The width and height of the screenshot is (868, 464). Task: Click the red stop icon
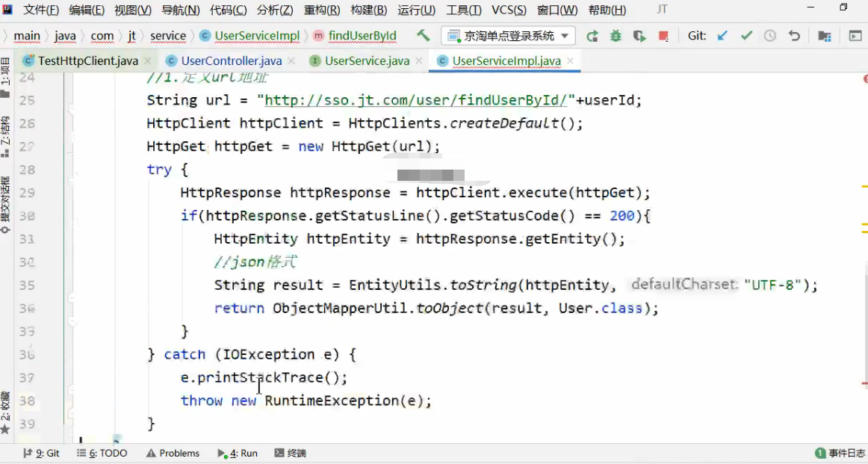click(x=663, y=36)
